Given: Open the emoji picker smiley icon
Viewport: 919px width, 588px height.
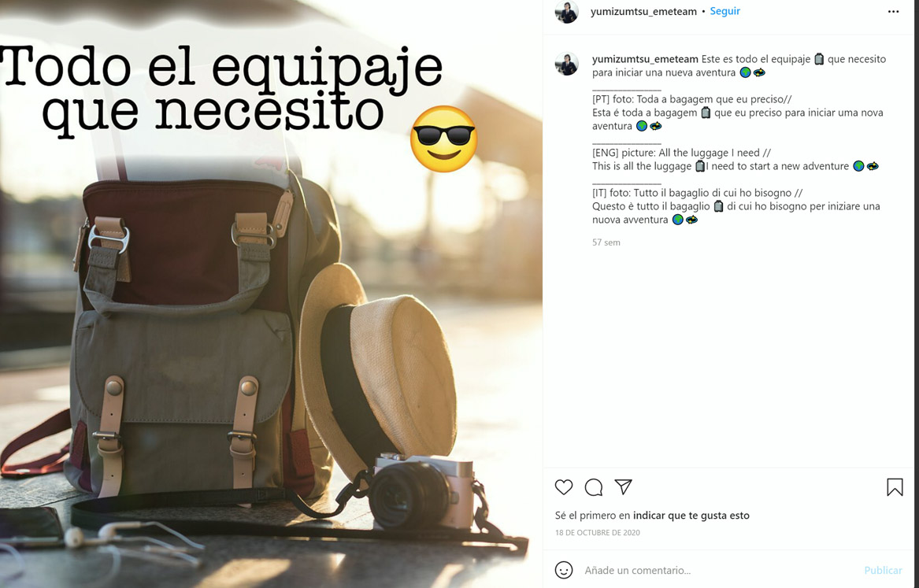Looking at the screenshot, I should point(563,570).
